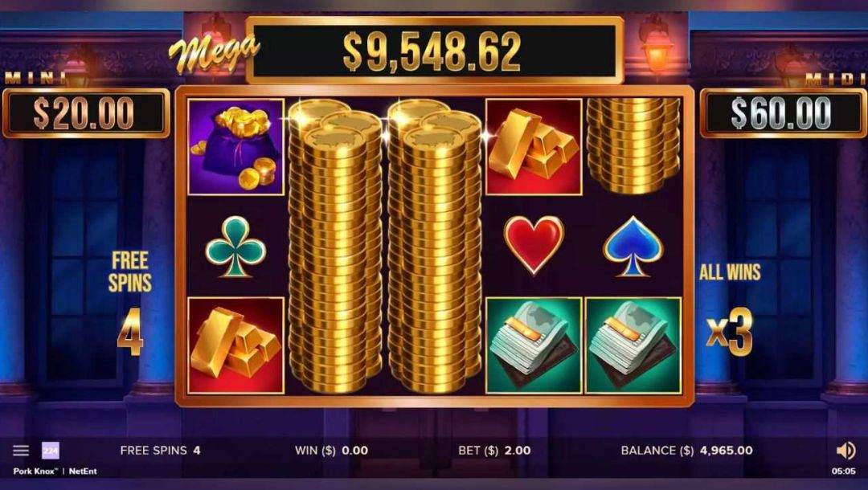Mute the game sound speaker icon
This screenshot has height=490, width=868.
coord(845,451)
